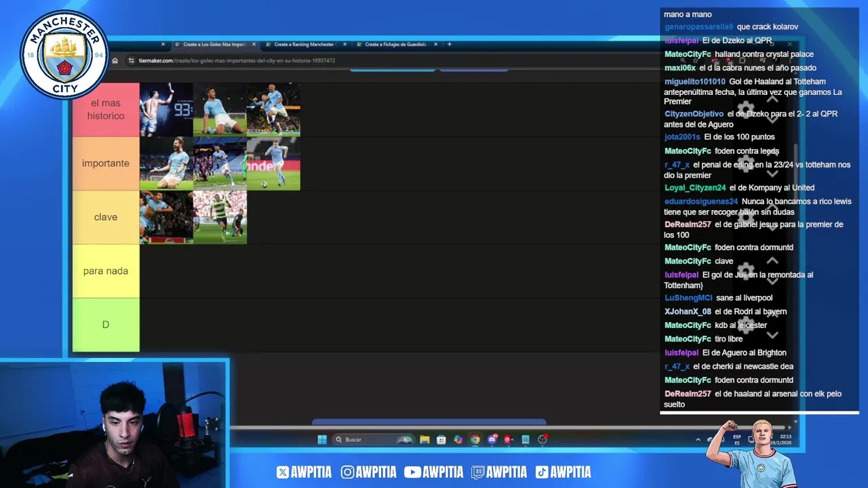
Task: Open the OBS-like round icon on taskbar
Action: coord(542,440)
